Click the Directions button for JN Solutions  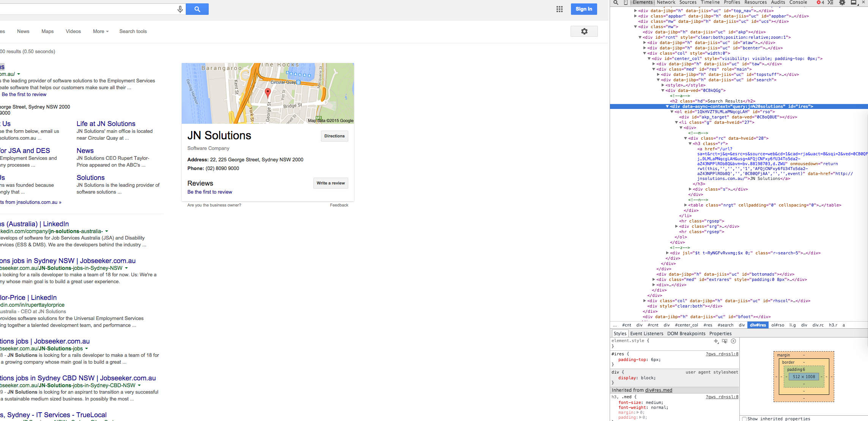[x=335, y=136]
